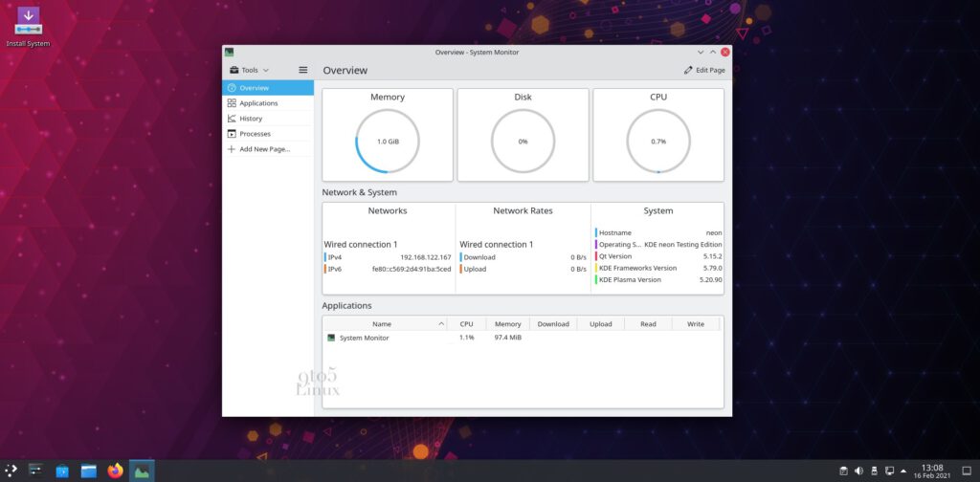Select the System Monitor row in Applications
Viewport: 980px width, 482px height.
tap(364, 338)
